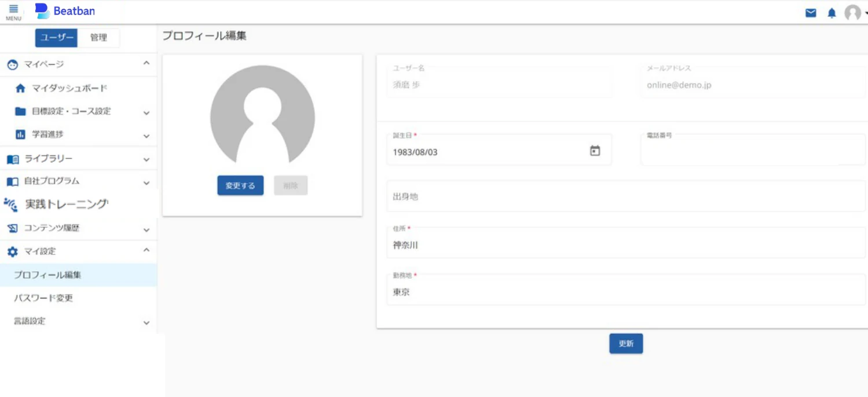Collapse the マイページ section chevron
The width and height of the screenshot is (868, 397).
tap(147, 63)
